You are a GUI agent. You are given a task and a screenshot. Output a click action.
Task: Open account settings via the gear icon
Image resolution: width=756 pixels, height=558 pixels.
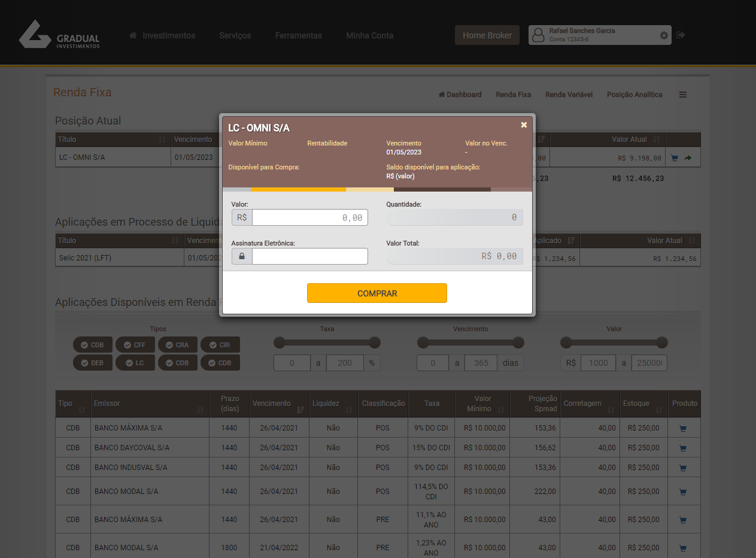664,35
